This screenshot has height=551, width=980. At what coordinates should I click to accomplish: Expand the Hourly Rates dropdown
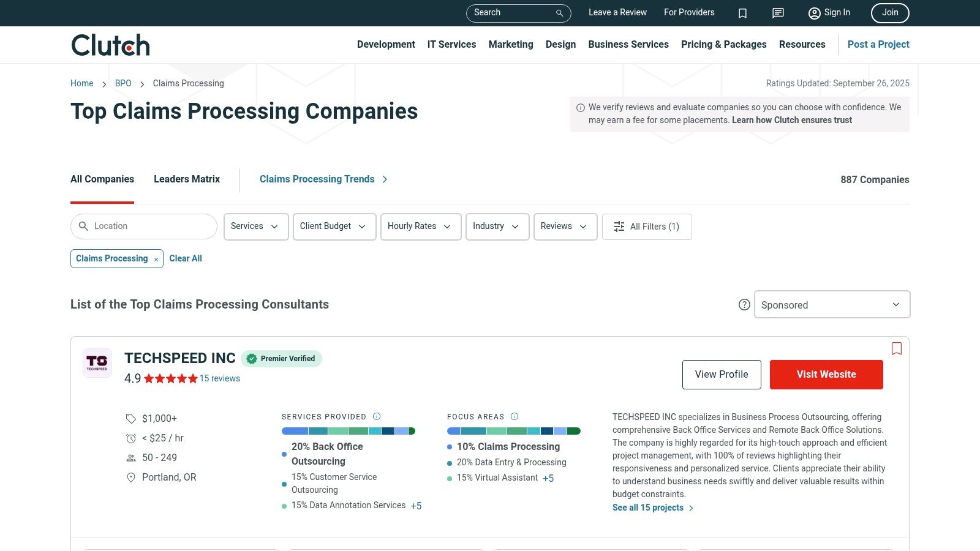click(x=420, y=227)
